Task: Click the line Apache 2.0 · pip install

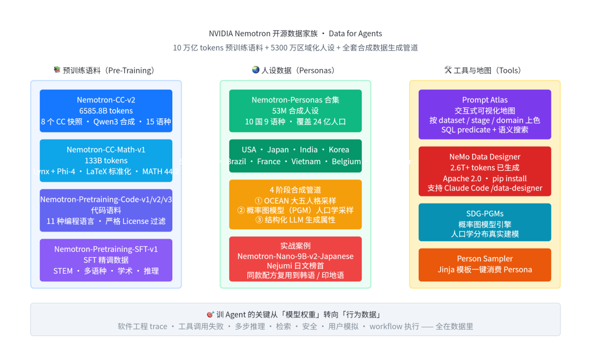Action: [x=485, y=178]
